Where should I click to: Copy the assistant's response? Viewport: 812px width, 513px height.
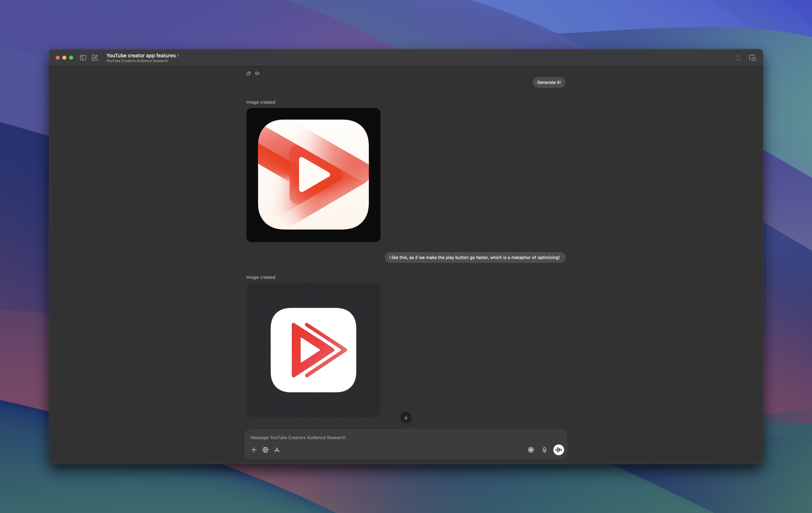click(249, 73)
